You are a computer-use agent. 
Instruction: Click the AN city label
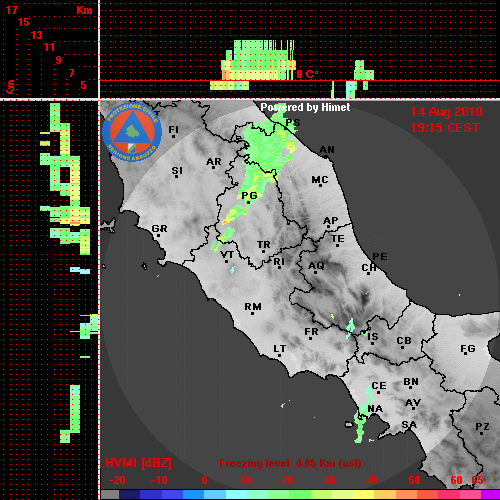[327, 150]
